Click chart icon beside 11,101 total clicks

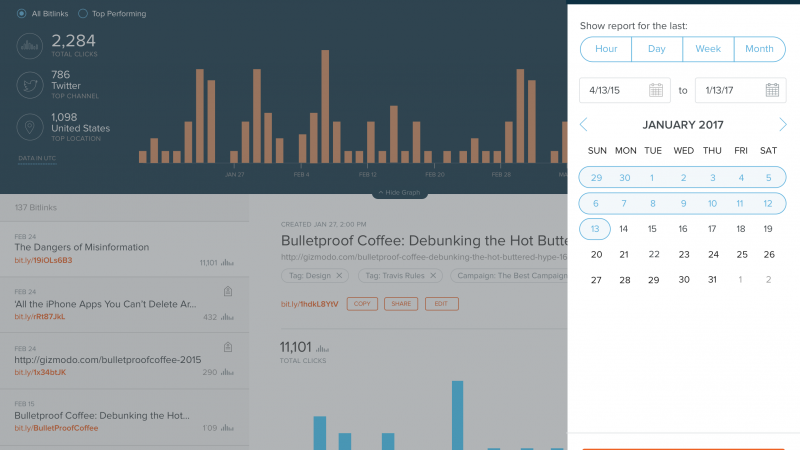[x=322, y=348]
